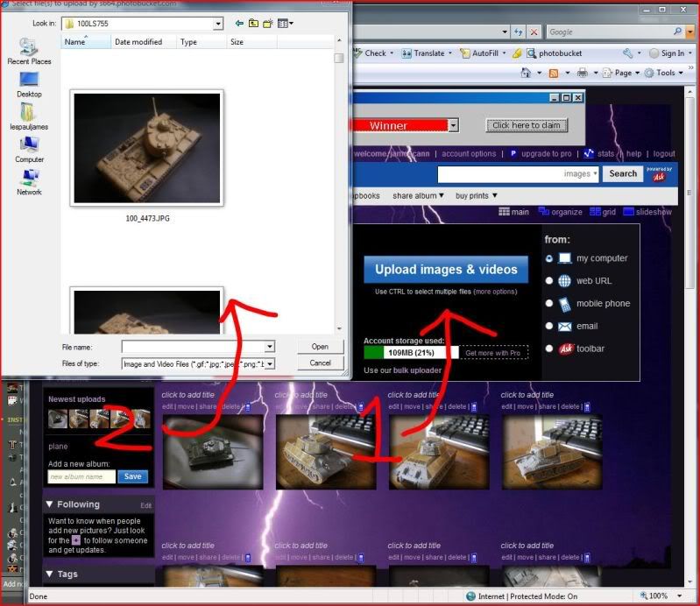Image resolution: width=700 pixels, height=606 pixels.
Task: Select the 'toolbar' upload source
Action: click(549, 349)
